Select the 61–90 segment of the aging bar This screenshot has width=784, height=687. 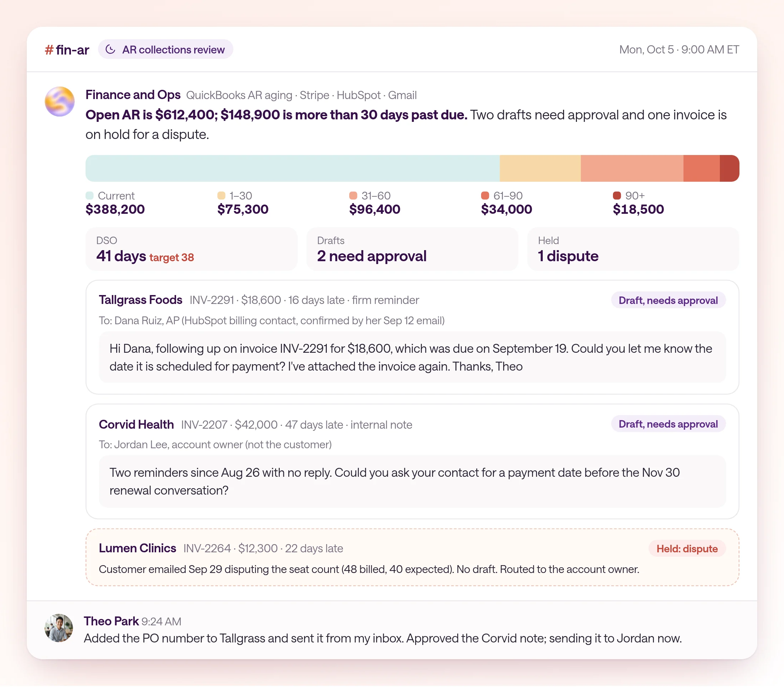pyautogui.click(x=701, y=168)
